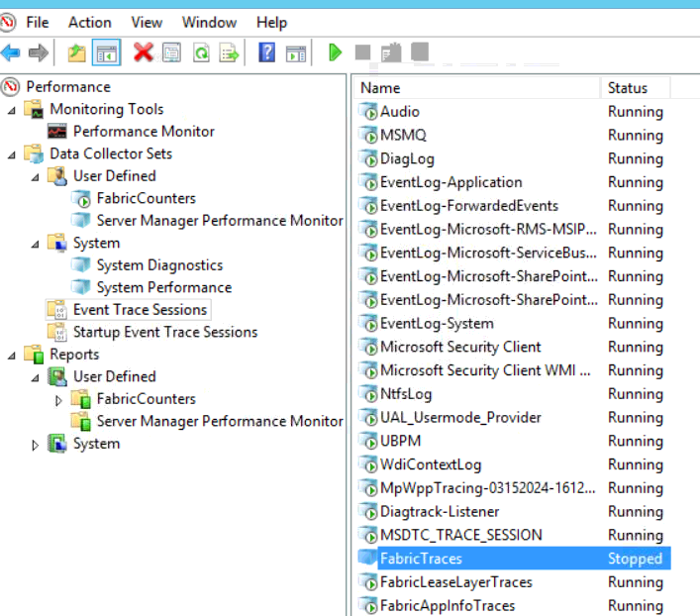Click the Data Collector Sets folder icon

[x=34, y=154]
